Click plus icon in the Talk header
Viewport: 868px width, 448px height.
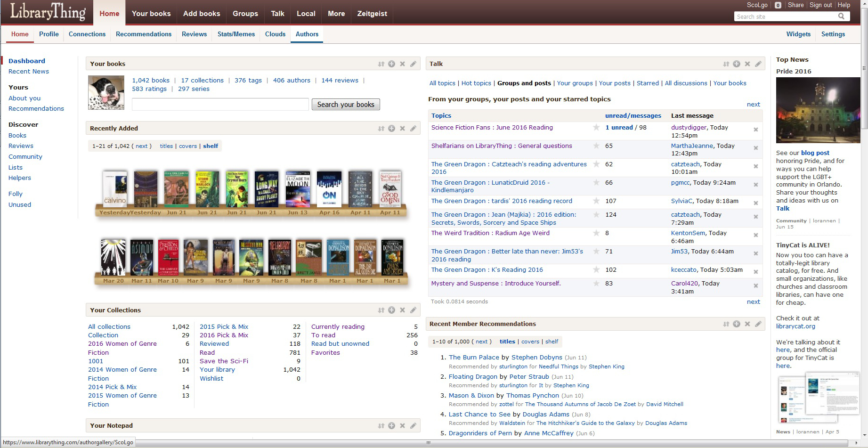pos(737,64)
